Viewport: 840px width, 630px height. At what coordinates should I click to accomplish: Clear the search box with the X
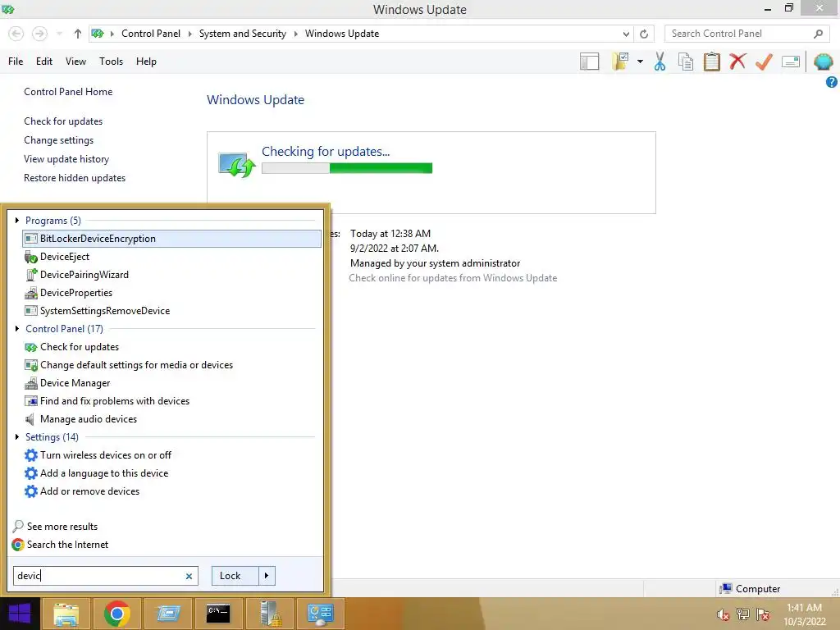point(189,577)
